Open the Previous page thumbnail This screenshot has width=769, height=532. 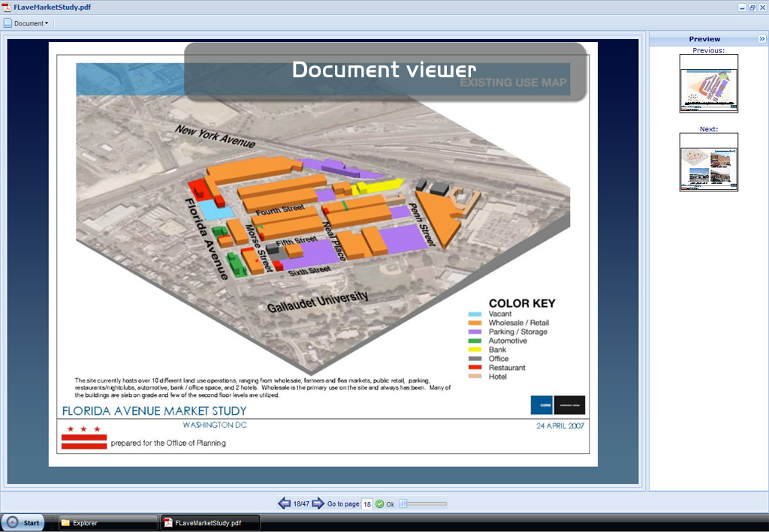point(708,84)
